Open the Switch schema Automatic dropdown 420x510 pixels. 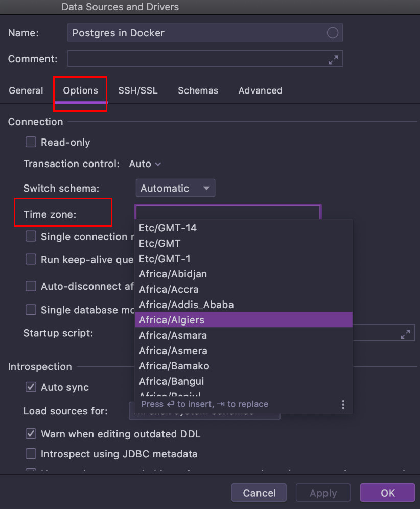175,188
